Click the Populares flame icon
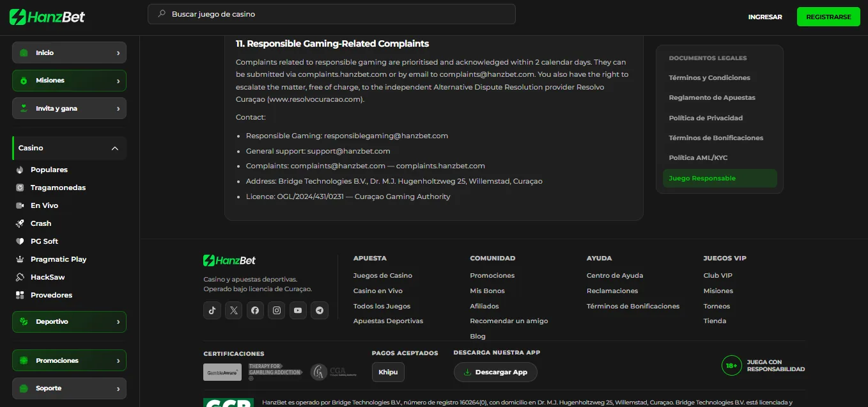The height and width of the screenshot is (407, 868). point(19,170)
